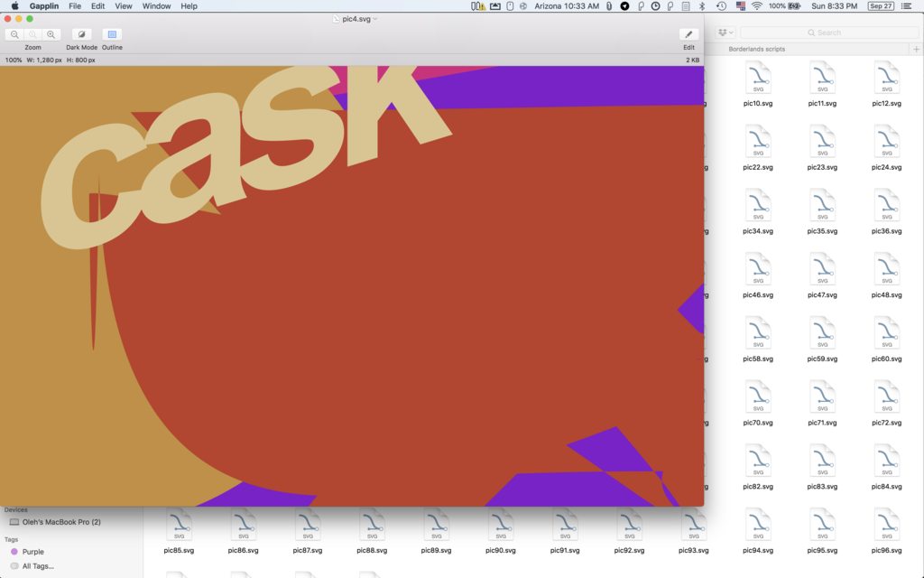This screenshot has width=924, height=578.
Task: Toggle Dark Mode in Gapplin
Action: [x=81, y=34]
